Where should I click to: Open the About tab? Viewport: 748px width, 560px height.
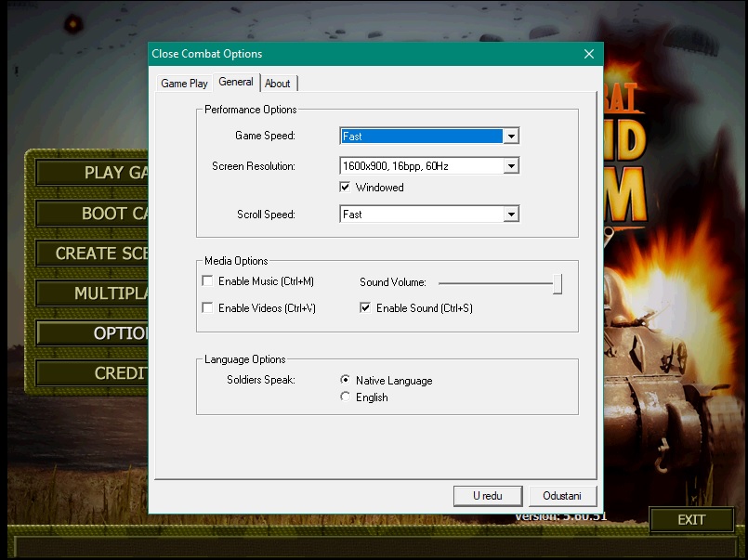pyautogui.click(x=278, y=84)
